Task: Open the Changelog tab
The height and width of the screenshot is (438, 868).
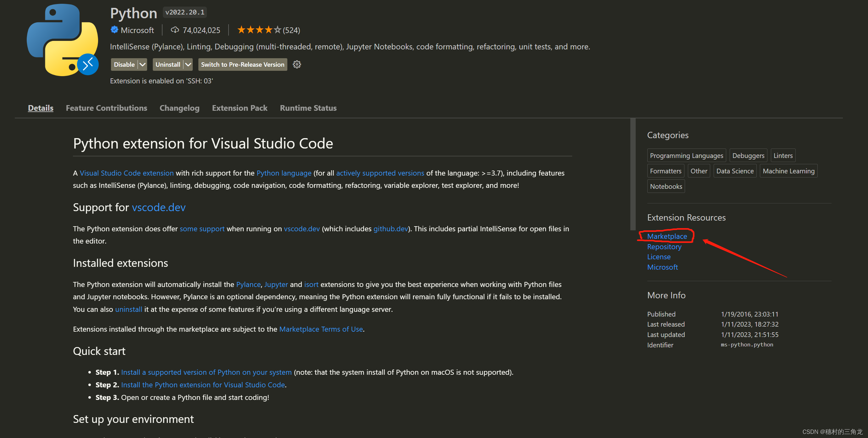Action: click(x=180, y=108)
